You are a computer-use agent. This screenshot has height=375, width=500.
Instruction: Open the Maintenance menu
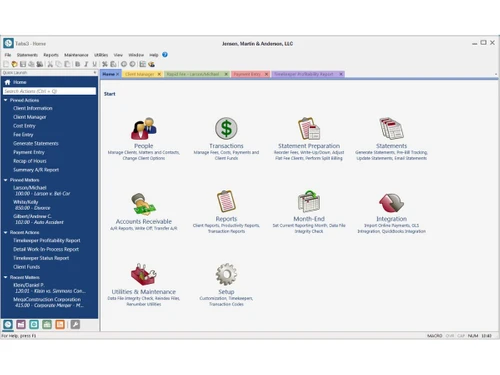(x=76, y=55)
